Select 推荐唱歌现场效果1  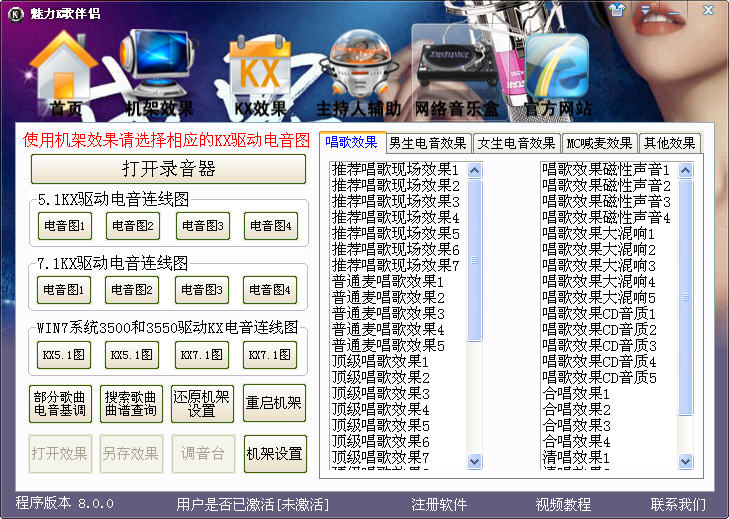pyautogui.click(x=395, y=169)
